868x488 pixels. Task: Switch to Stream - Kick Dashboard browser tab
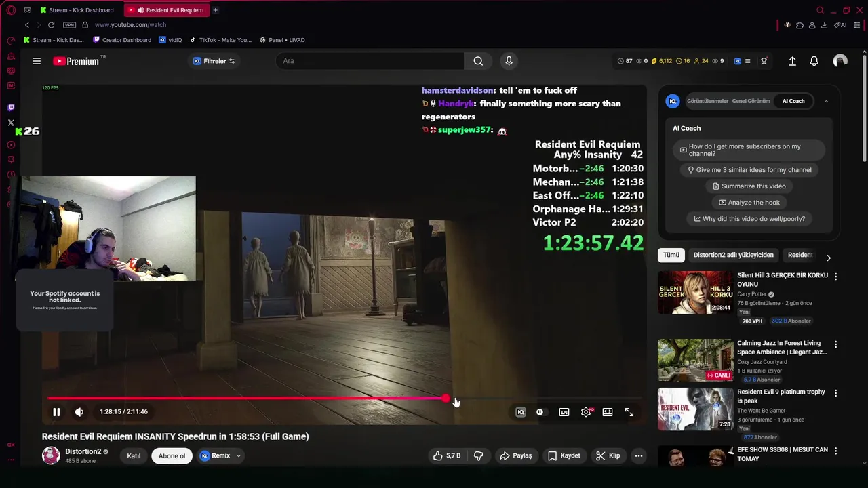coord(77,10)
